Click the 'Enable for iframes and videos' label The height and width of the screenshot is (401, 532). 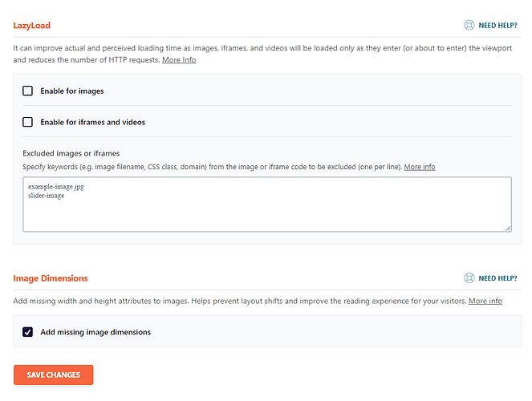coord(92,123)
